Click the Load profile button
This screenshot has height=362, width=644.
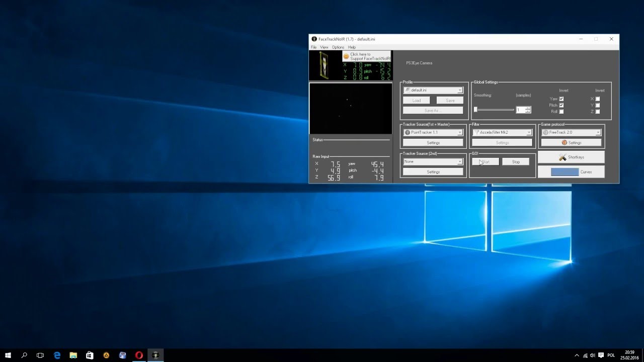coord(417,101)
